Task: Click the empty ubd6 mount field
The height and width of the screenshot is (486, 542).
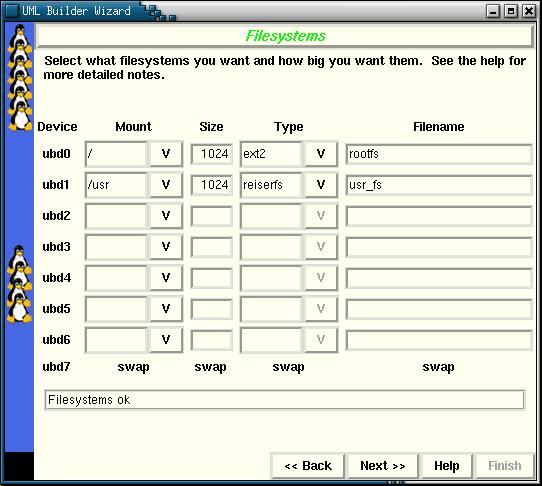Action: [117, 339]
